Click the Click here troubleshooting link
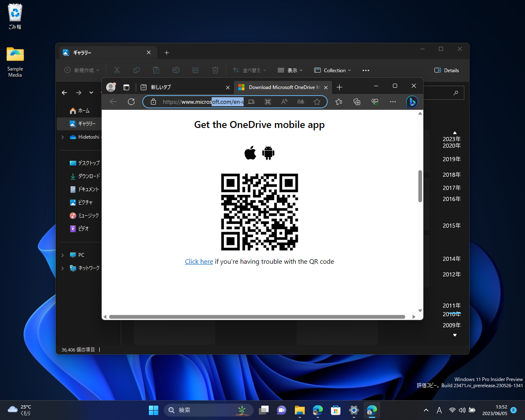 pyautogui.click(x=199, y=261)
